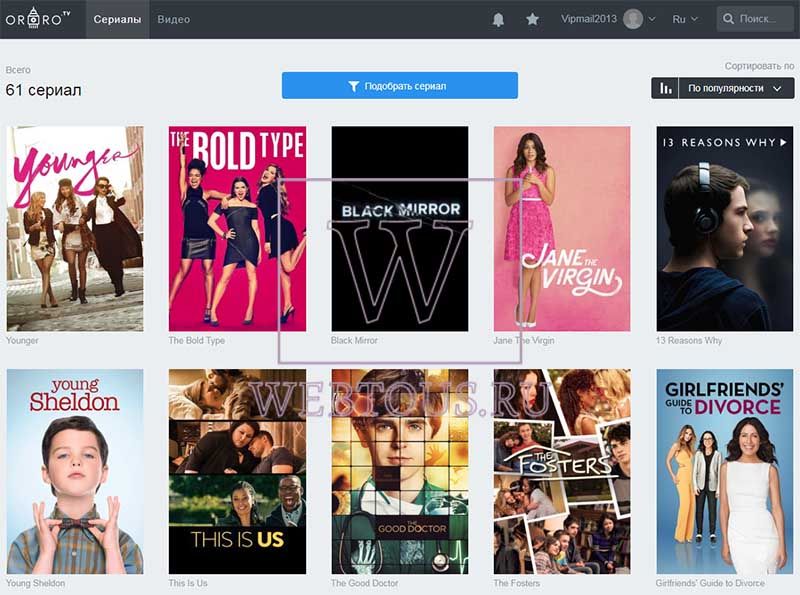Viewport: 800px width, 595px height.
Task: Open The Good Doctor title link
Action: click(x=364, y=583)
